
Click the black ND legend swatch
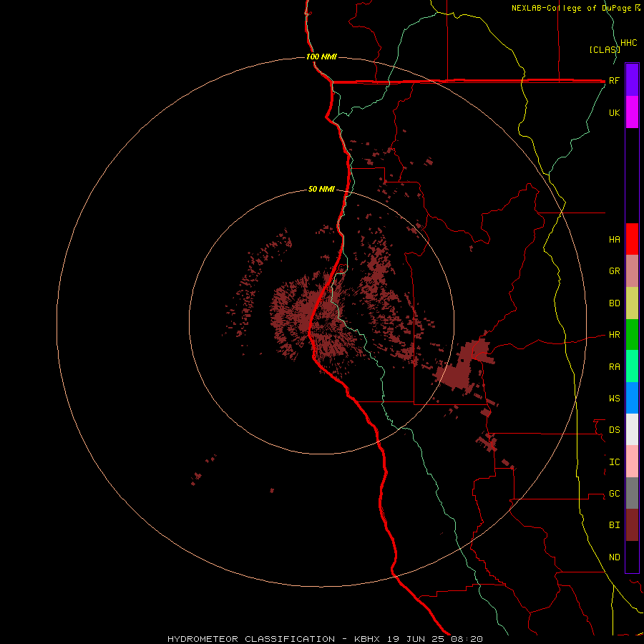[632, 557]
